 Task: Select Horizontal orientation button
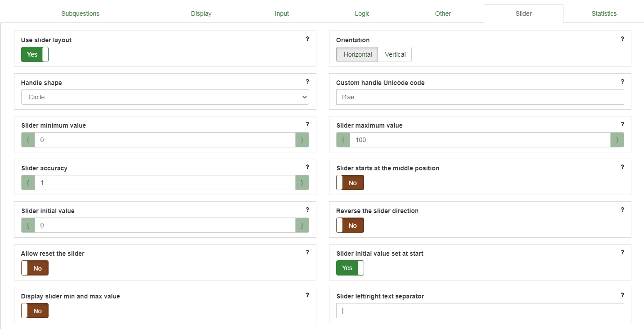357,54
